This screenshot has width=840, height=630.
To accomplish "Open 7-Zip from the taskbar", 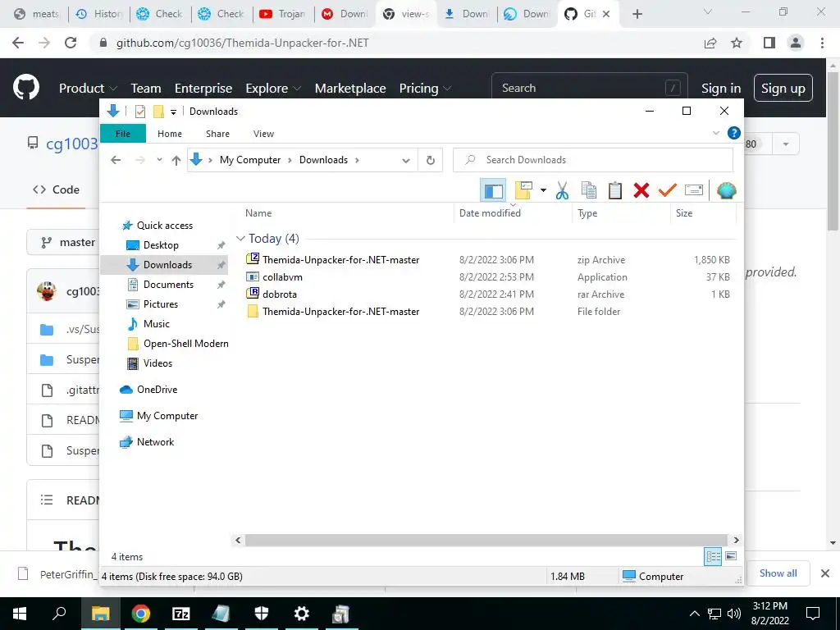I will (x=180, y=614).
